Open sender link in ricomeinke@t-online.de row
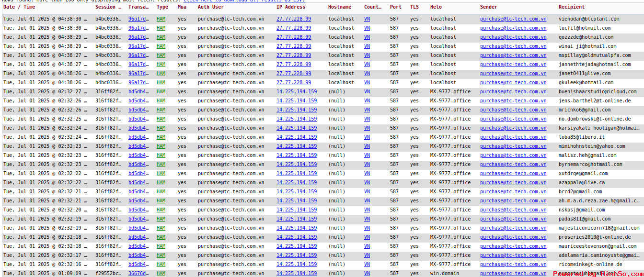Image resolution: width=644 pixels, height=277 pixels. [513, 265]
